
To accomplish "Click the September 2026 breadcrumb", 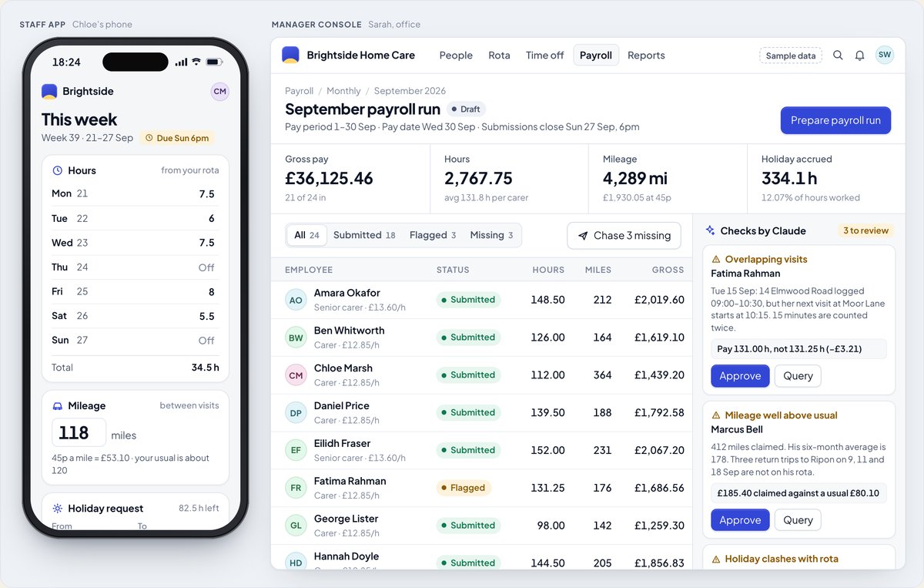I will [410, 91].
